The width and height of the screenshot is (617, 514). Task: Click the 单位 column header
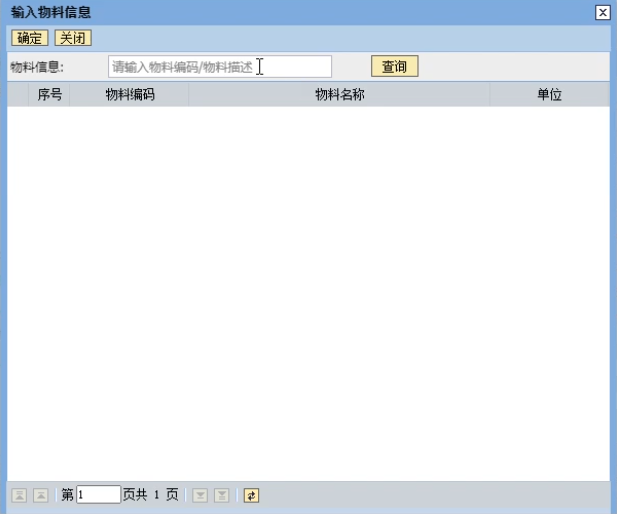click(x=549, y=95)
